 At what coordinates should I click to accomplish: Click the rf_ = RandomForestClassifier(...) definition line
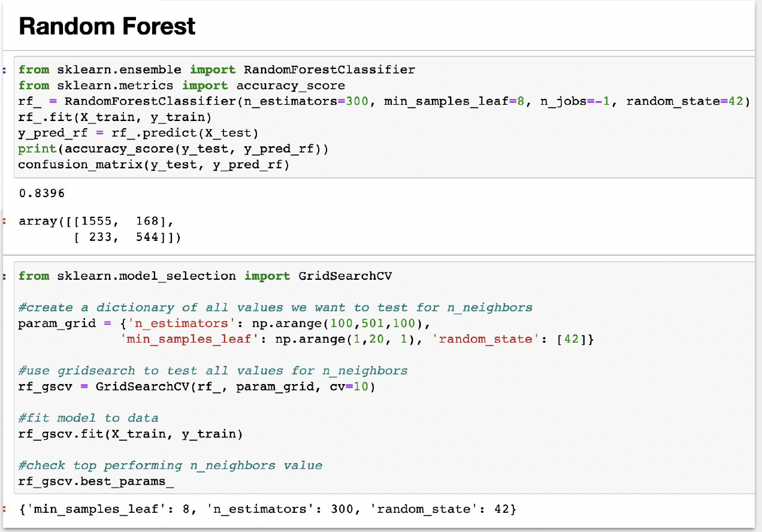point(384,101)
